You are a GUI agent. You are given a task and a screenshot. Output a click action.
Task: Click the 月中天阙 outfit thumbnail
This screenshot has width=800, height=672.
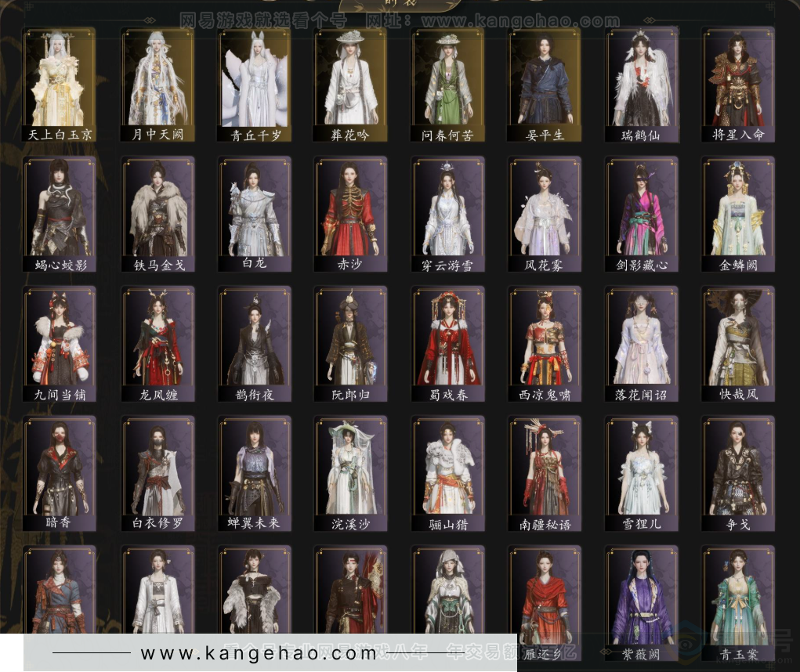tap(157, 85)
